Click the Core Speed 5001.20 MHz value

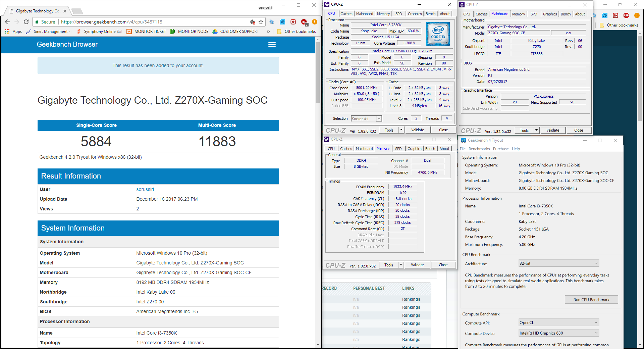(x=367, y=88)
